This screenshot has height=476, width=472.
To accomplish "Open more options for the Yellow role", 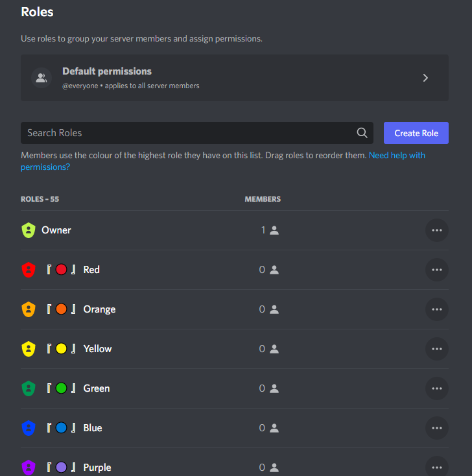I will point(436,349).
